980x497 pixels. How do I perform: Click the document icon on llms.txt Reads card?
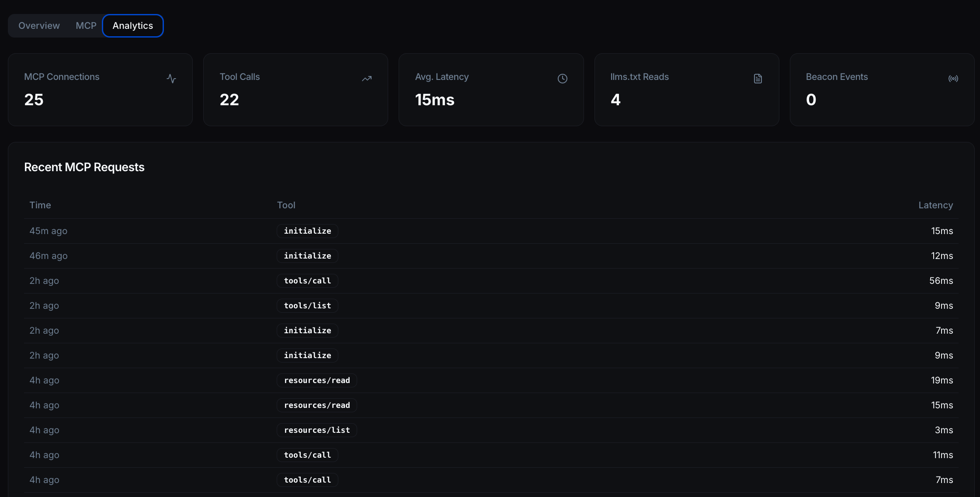758,79
